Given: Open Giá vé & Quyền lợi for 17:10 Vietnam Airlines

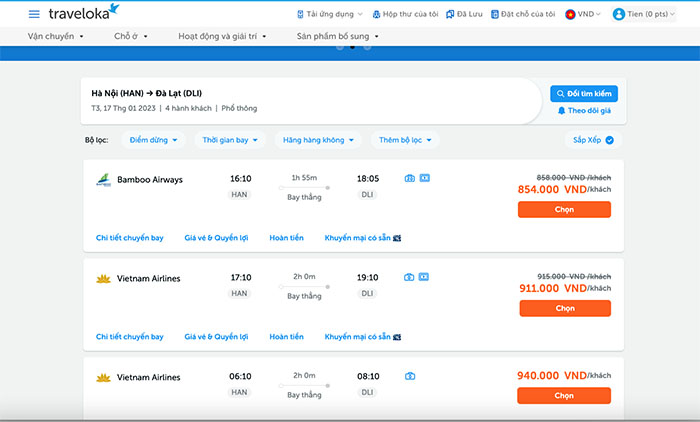Looking at the screenshot, I should (x=216, y=337).
